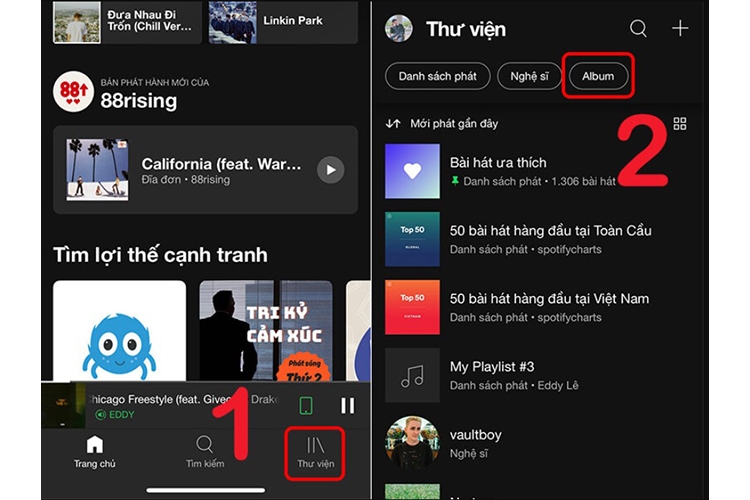The height and width of the screenshot is (500, 750).
Task: Tap the liked songs heart cover
Action: tap(412, 171)
